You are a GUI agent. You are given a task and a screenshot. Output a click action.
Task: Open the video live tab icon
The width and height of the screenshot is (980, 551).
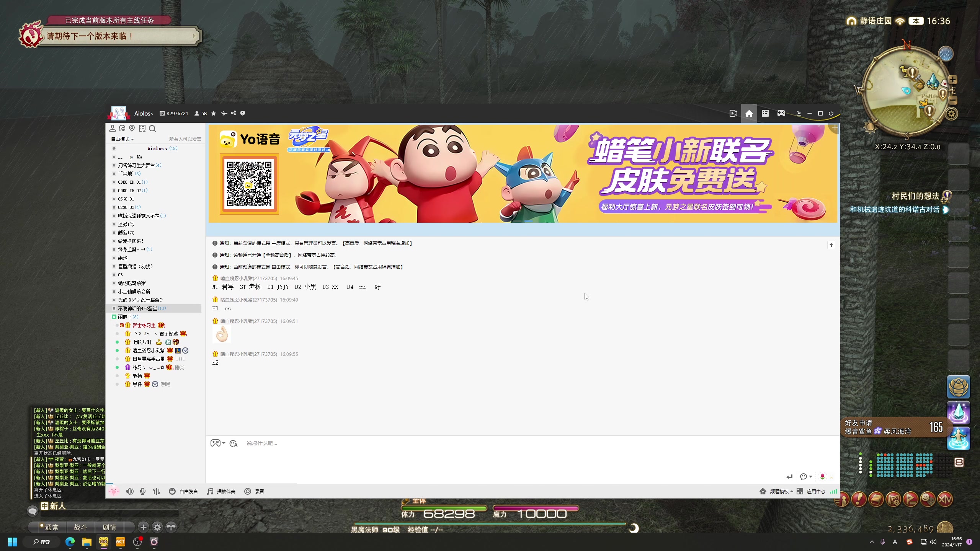pos(733,113)
